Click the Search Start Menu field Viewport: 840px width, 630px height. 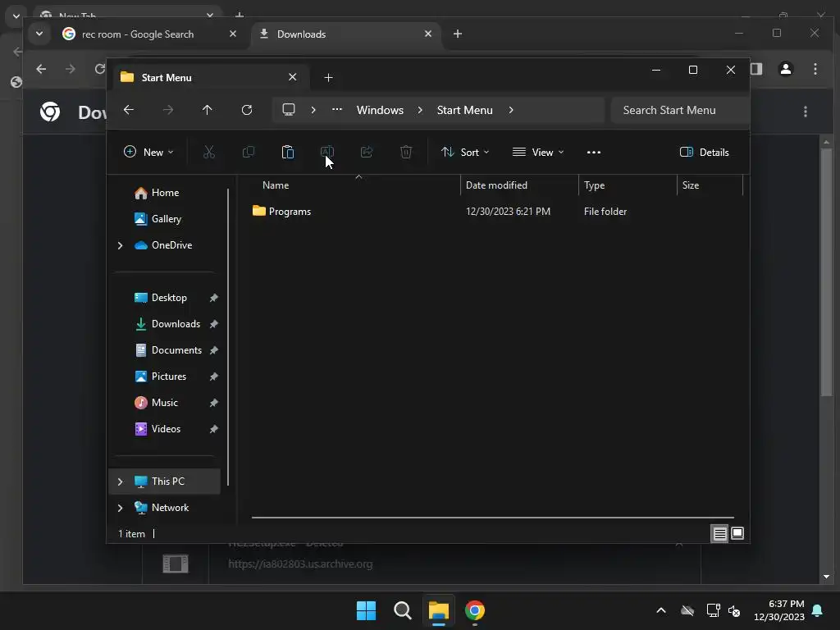(x=679, y=110)
